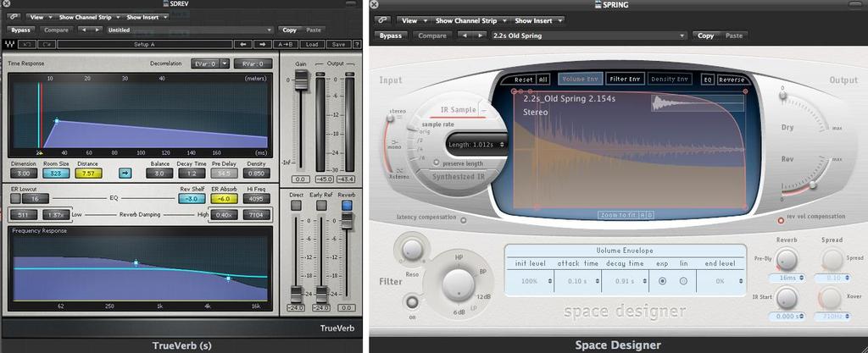
Task: Click the Xover knob
Action: pyautogui.click(x=831, y=298)
